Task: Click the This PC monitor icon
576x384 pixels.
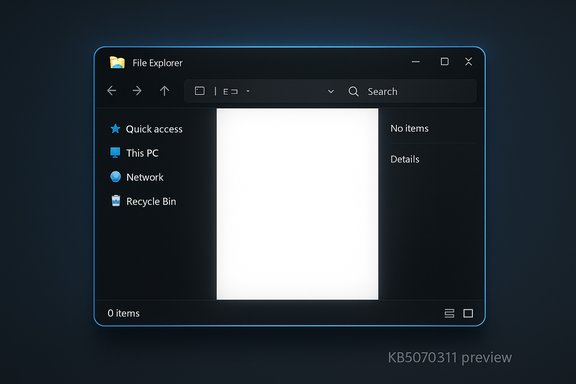Action: coord(115,152)
